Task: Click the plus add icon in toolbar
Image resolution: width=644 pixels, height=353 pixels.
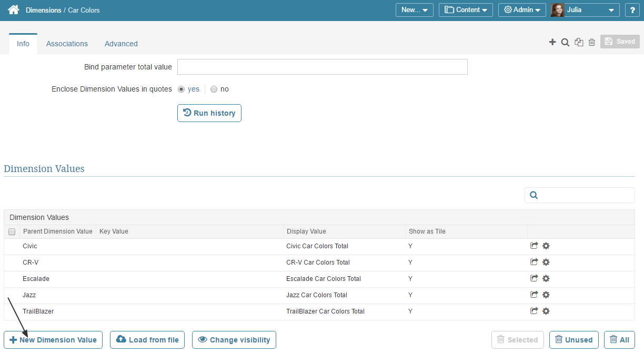Action: 552,42
